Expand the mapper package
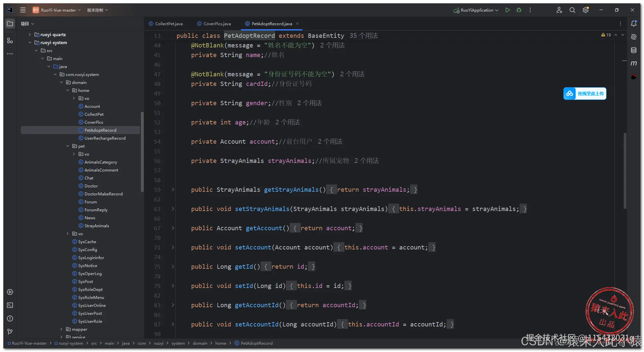 point(61,329)
